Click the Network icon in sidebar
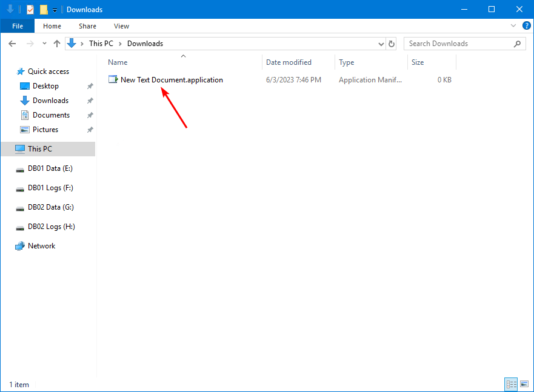The image size is (534, 392). click(x=20, y=246)
